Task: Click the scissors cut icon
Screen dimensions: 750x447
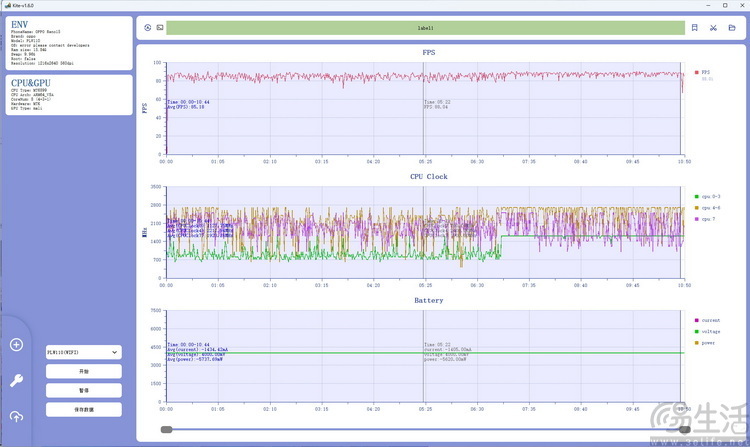Action: pos(714,28)
